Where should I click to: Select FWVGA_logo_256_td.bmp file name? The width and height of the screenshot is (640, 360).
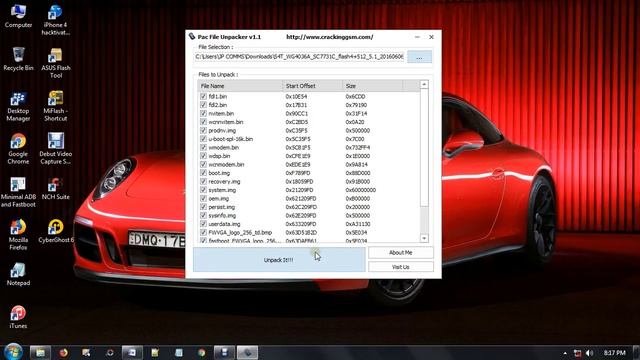coord(240,233)
